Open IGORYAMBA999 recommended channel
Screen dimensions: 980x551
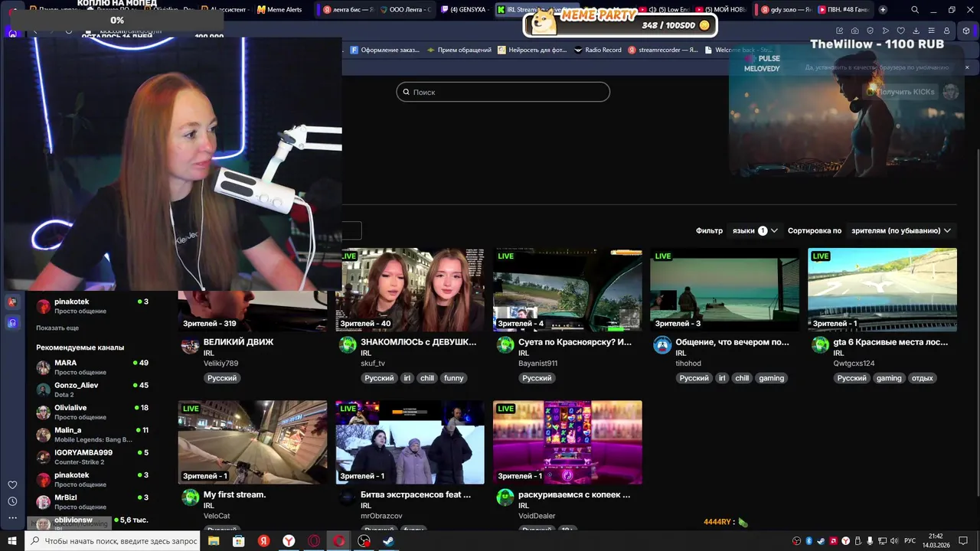coord(92,457)
